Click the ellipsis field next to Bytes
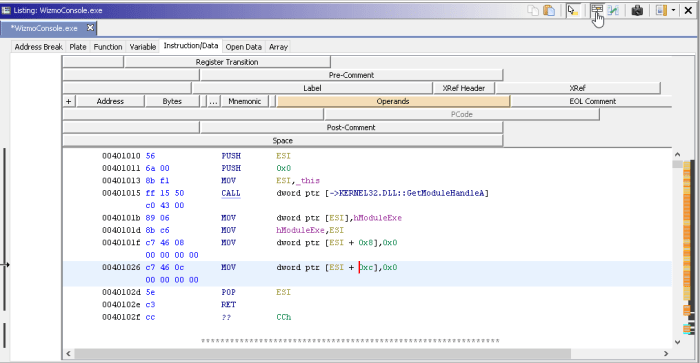Viewport: 700px width, 363px height. [213, 101]
